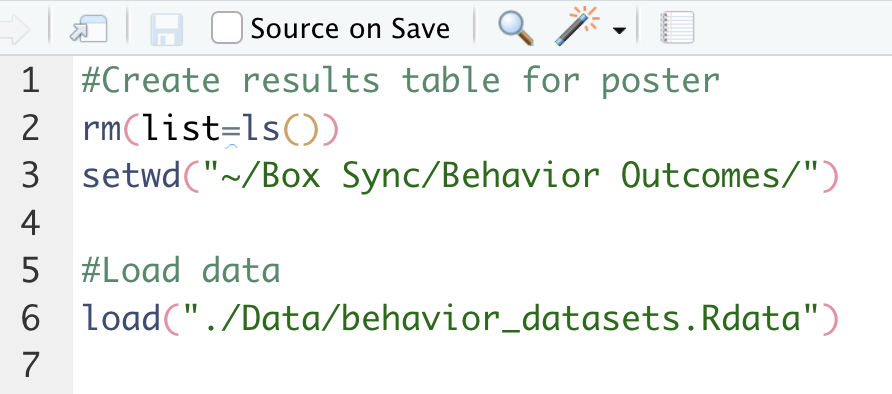The image size is (892, 394).
Task: Click the Source on Save label
Action: point(350,28)
